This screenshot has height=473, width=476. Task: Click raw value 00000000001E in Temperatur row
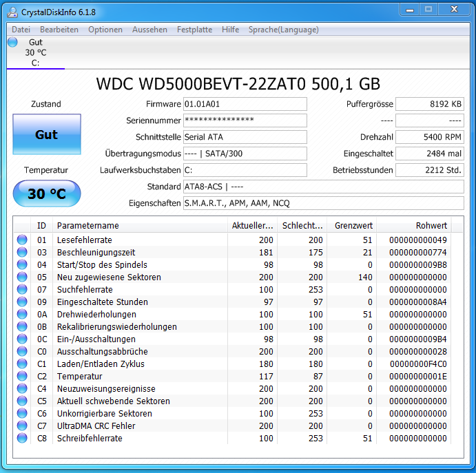click(418, 377)
